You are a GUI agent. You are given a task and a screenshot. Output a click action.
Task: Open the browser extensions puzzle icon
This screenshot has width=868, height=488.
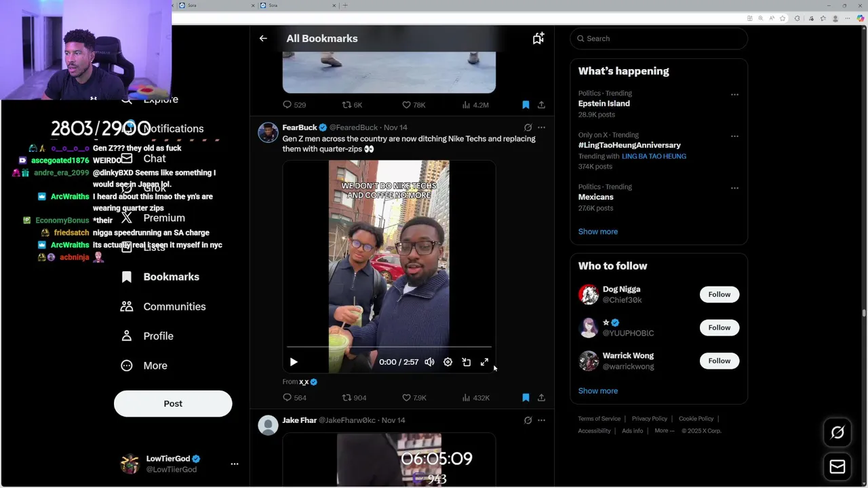pos(797,18)
